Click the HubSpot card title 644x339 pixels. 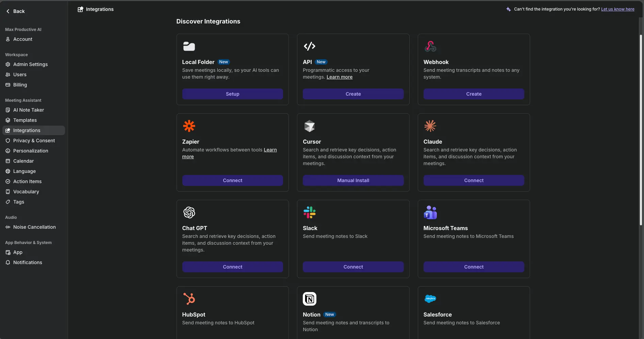click(194, 314)
